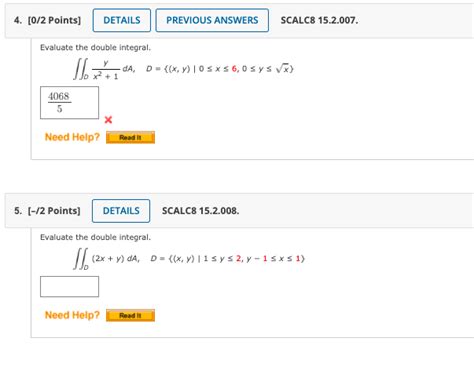Click the red 2 in question 5's domain
The width and height of the screenshot is (474, 367).
pyautogui.click(x=239, y=258)
